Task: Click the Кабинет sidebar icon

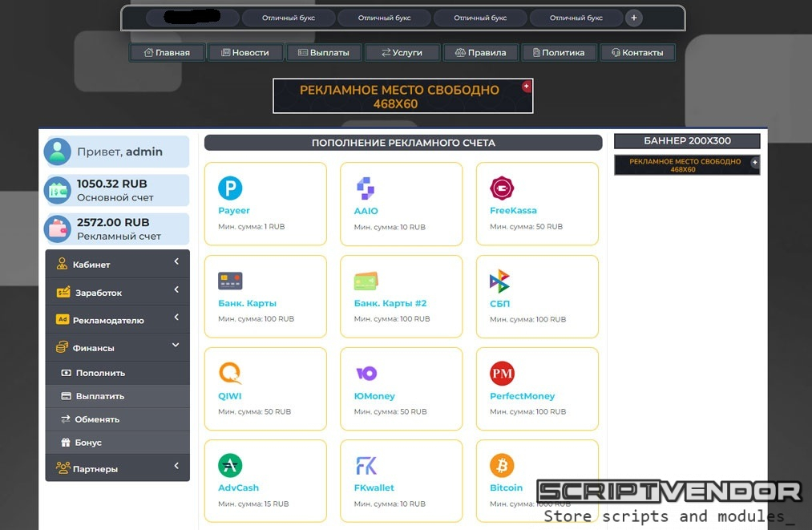Action: click(63, 264)
